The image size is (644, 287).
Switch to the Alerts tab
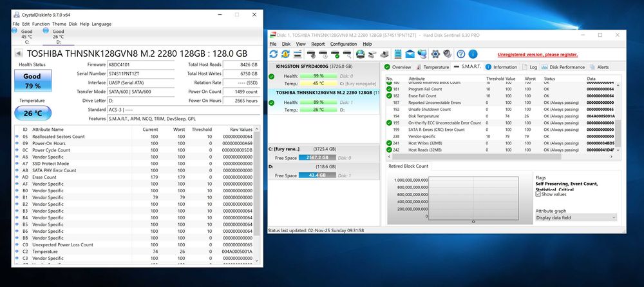pos(599,67)
